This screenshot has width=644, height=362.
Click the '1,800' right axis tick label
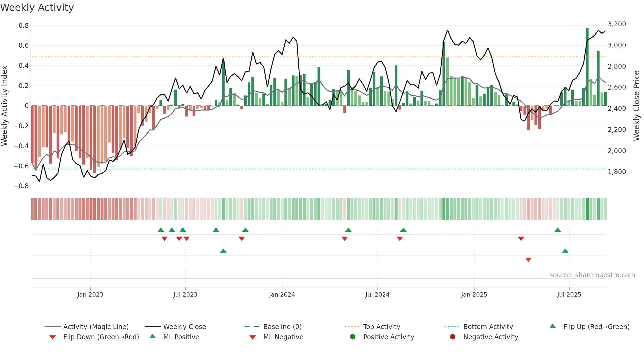click(617, 172)
